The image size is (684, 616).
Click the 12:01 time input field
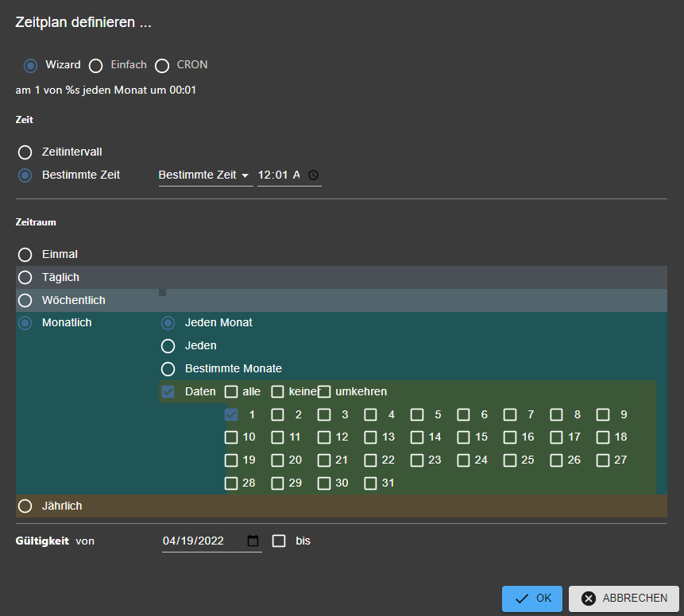pyautogui.click(x=278, y=175)
